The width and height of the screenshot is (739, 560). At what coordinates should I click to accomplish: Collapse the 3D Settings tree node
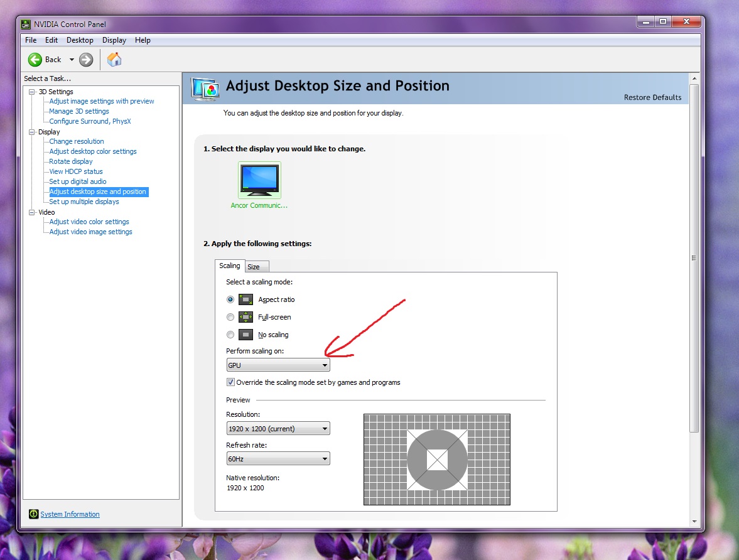click(32, 92)
